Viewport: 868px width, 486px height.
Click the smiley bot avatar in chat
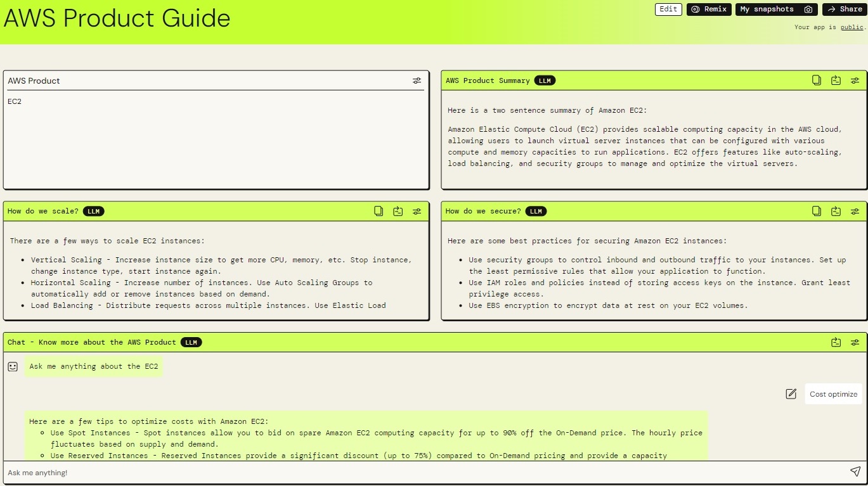pyautogui.click(x=13, y=366)
